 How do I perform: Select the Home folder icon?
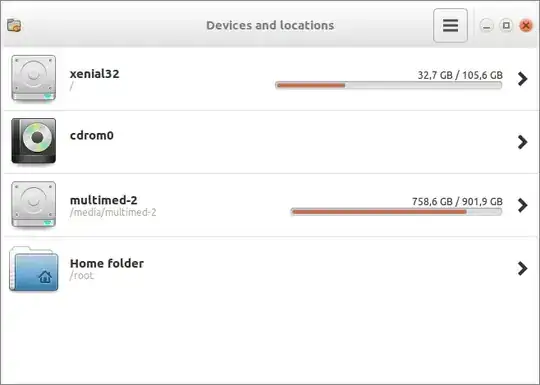(33, 269)
